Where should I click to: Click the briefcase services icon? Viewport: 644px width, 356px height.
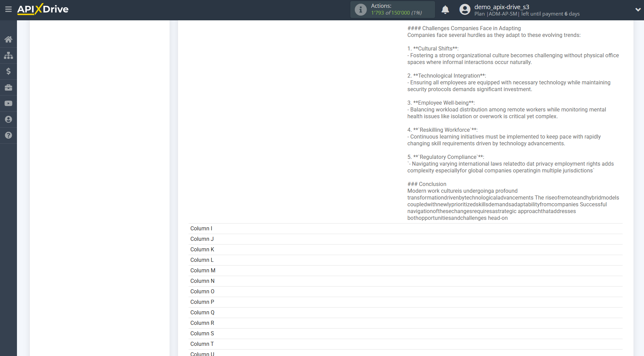pyautogui.click(x=8, y=87)
